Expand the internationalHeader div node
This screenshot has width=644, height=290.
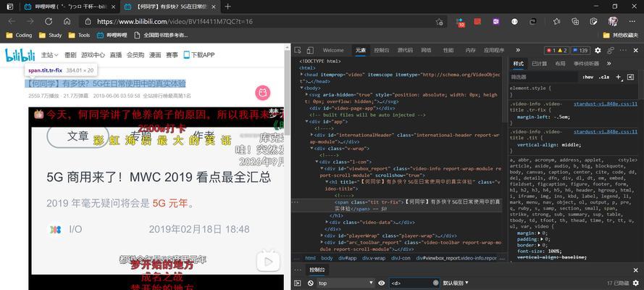tap(311, 135)
